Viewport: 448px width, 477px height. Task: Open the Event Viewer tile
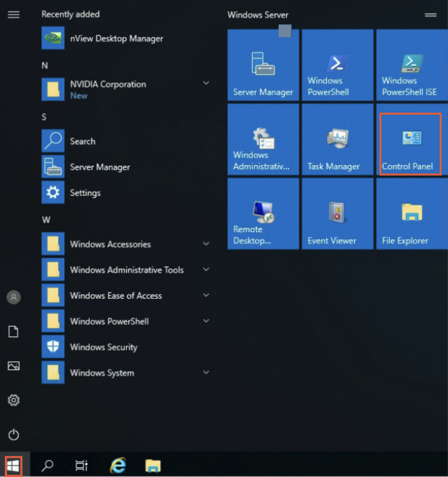[x=337, y=214]
